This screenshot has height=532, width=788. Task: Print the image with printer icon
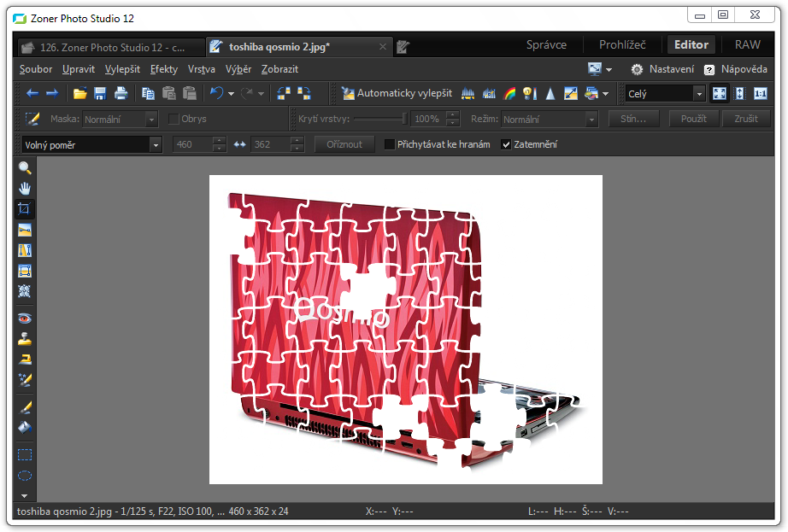click(x=121, y=93)
